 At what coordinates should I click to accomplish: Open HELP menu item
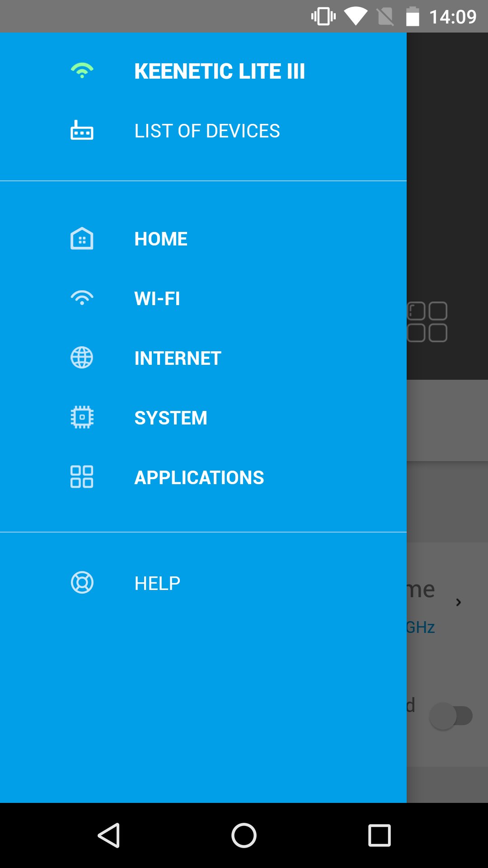tap(157, 584)
